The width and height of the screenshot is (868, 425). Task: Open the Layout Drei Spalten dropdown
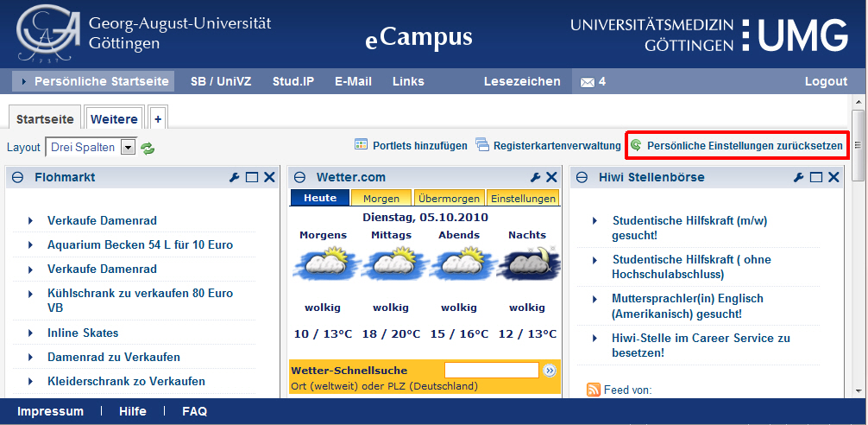(129, 148)
